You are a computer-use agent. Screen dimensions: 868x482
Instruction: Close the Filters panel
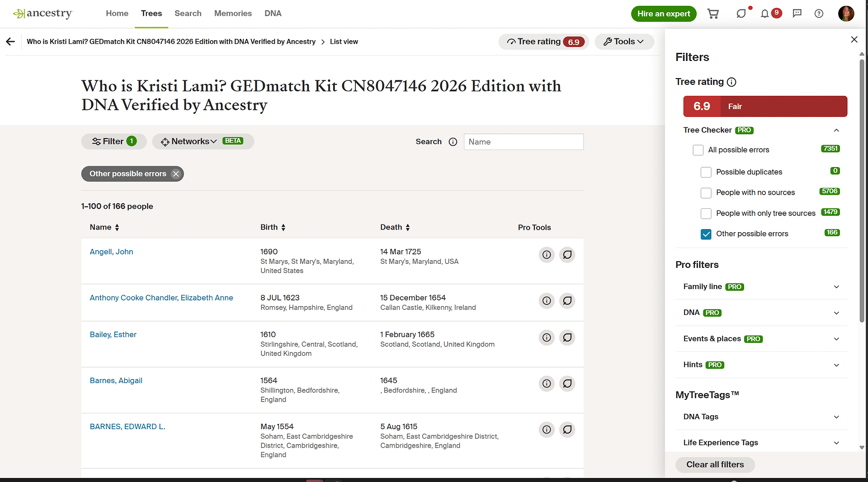pyautogui.click(x=854, y=40)
